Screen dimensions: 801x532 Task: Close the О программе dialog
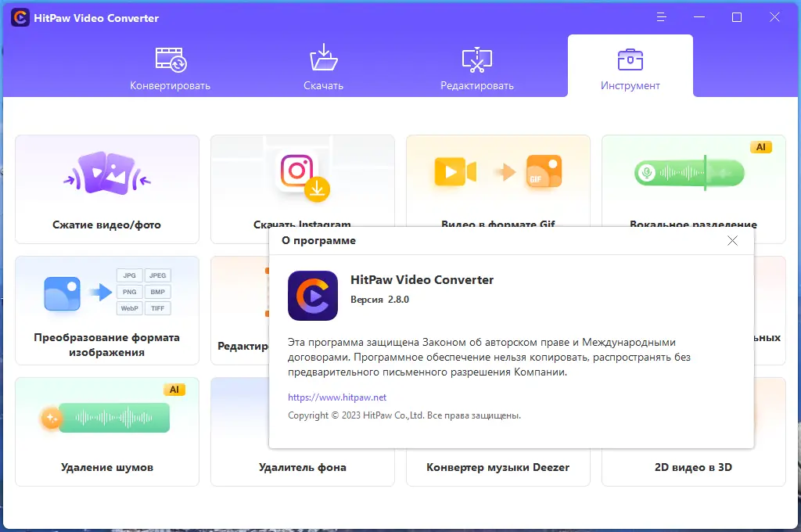(x=732, y=241)
